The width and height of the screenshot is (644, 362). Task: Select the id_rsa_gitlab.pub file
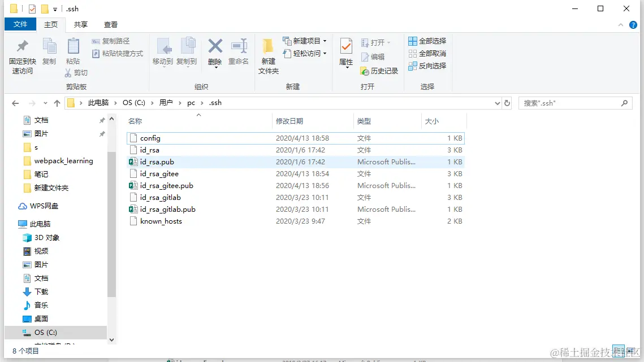coord(296,210)
